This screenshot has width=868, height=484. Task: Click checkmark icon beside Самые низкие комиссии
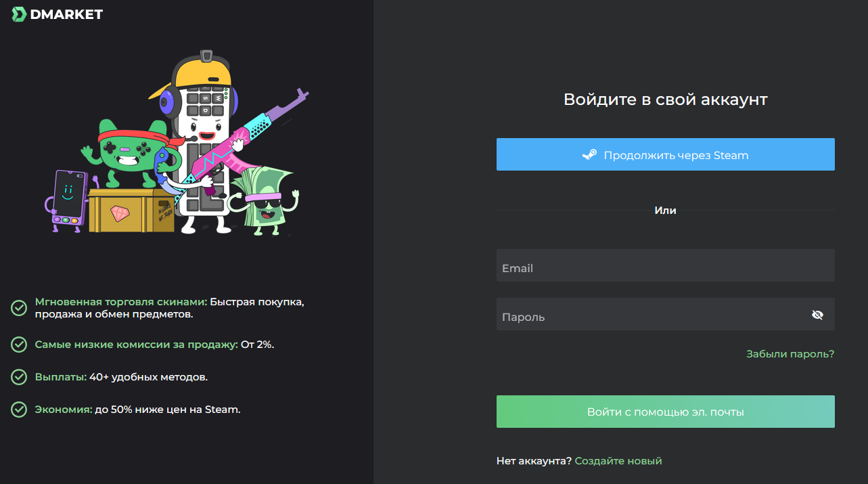click(x=19, y=345)
